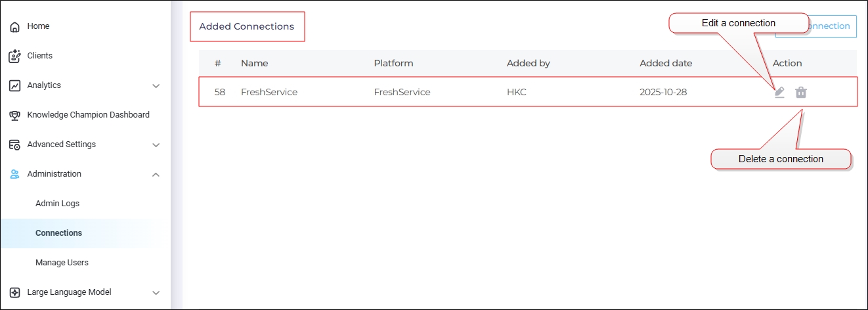
Task: Click the FreshService name in the row
Action: tap(269, 92)
